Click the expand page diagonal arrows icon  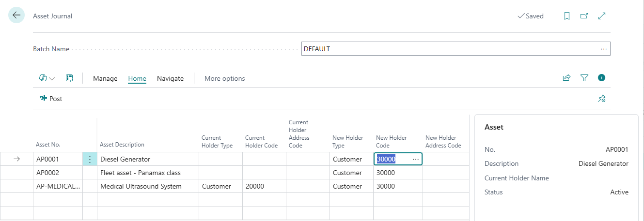coord(602,16)
